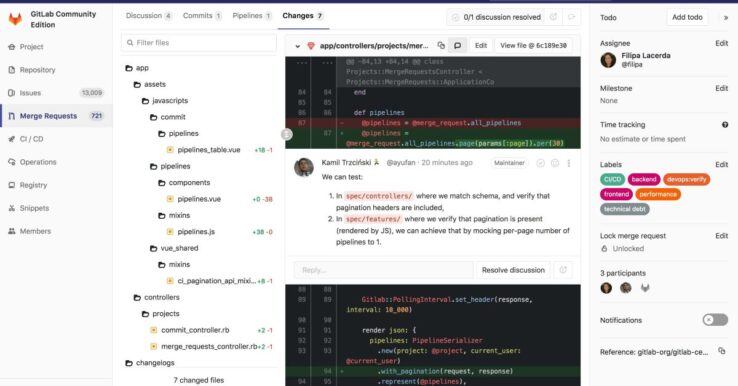Open commit_controller.rb in the file tree
Screen dimensions: 738x386
pos(195,330)
